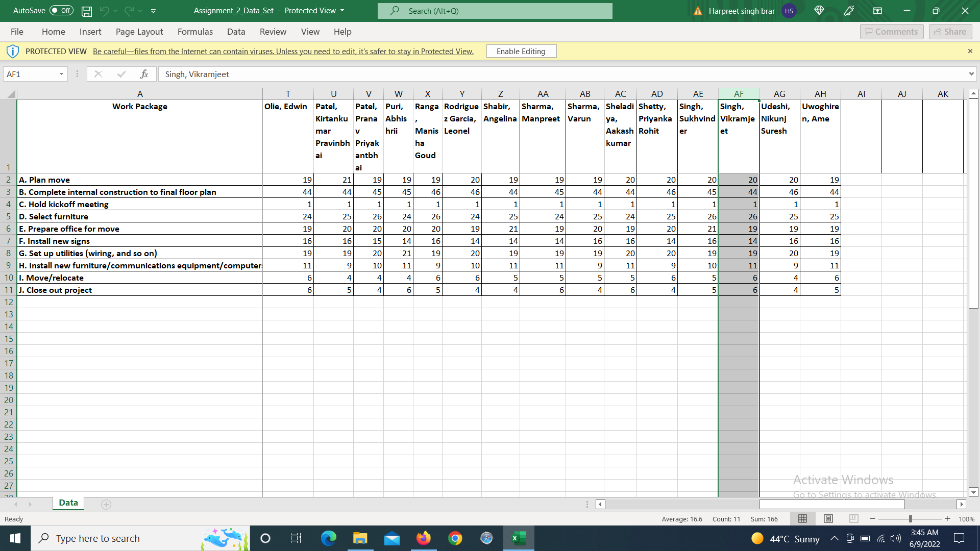
Task: Click the Formulas ribbon tab
Action: coord(194,32)
